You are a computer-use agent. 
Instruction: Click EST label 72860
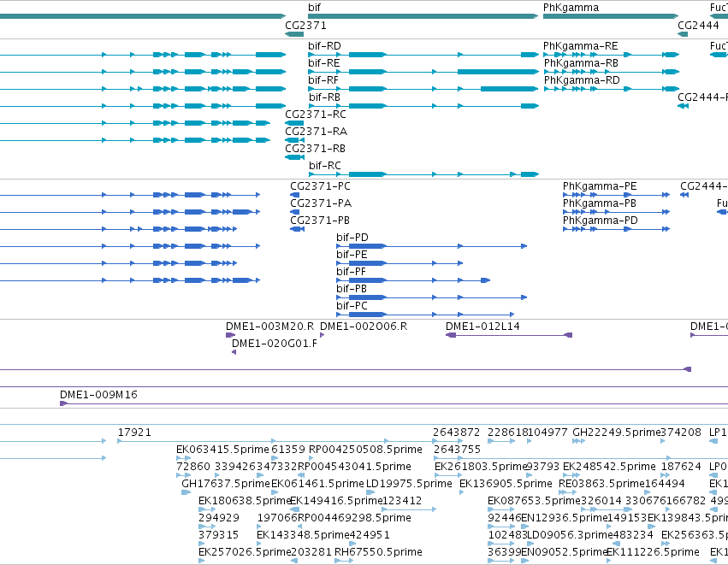click(193, 467)
